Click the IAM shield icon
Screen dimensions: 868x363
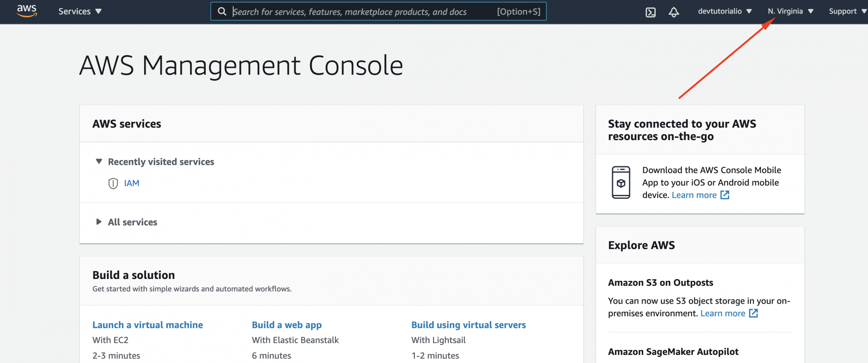tap(113, 183)
